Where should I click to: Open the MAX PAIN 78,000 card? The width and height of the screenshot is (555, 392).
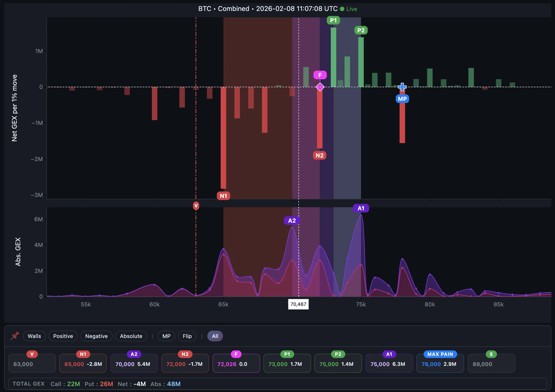[x=440, y=363]
